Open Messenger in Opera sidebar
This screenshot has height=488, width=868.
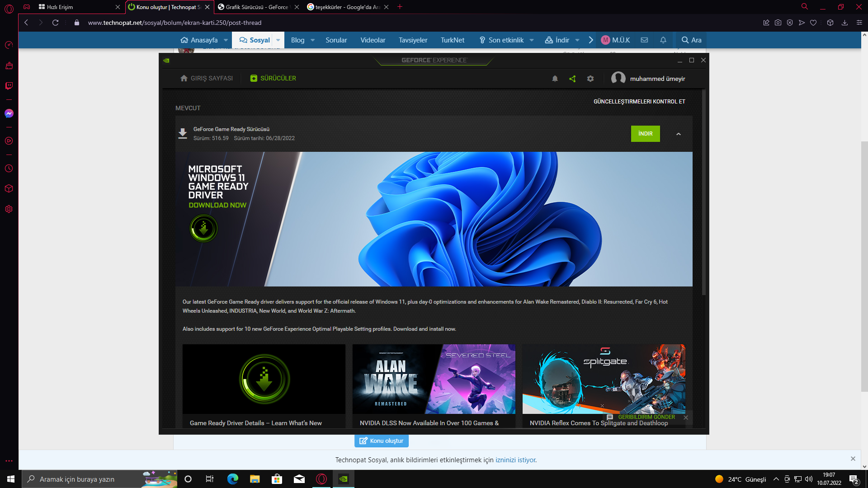(x=9, y=113)
